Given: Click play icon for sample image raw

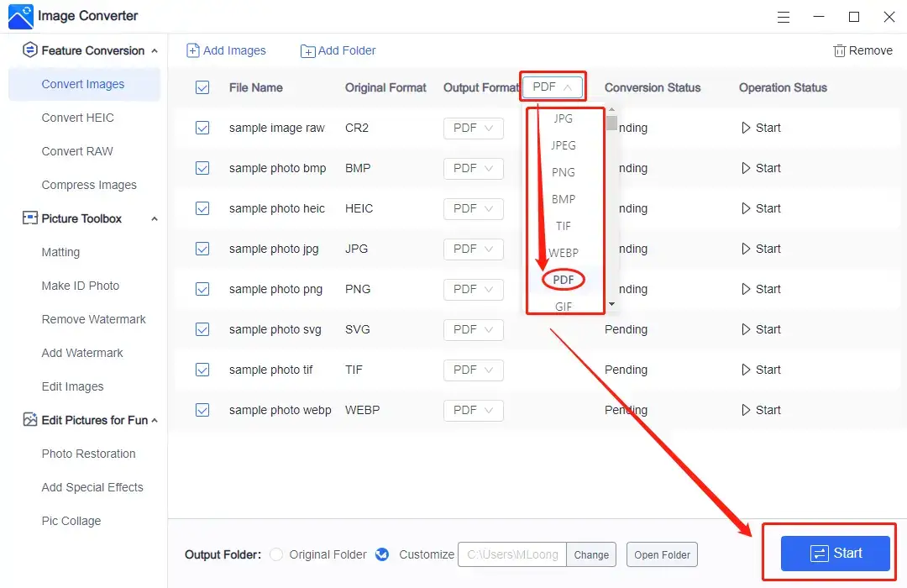Looking at the screenshot, I should tap(745, 128).
